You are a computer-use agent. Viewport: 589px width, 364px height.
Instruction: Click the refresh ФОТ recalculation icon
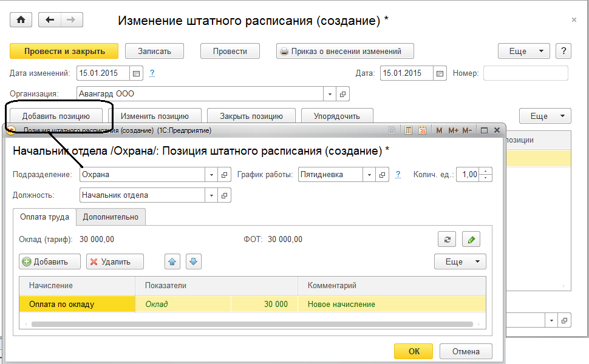pos(446,239)
